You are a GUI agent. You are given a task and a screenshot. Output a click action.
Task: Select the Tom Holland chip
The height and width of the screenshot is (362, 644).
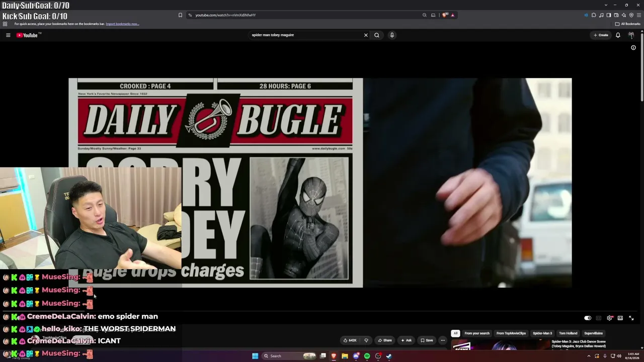point(568,333)
